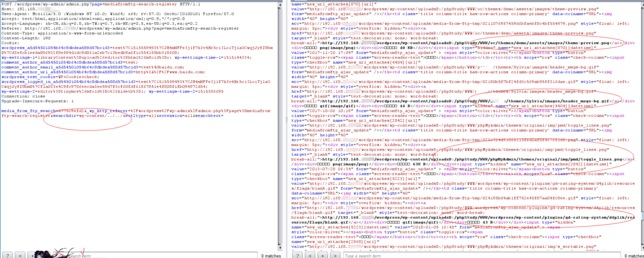Click the request pane '0 matches' label

point(271,256)
